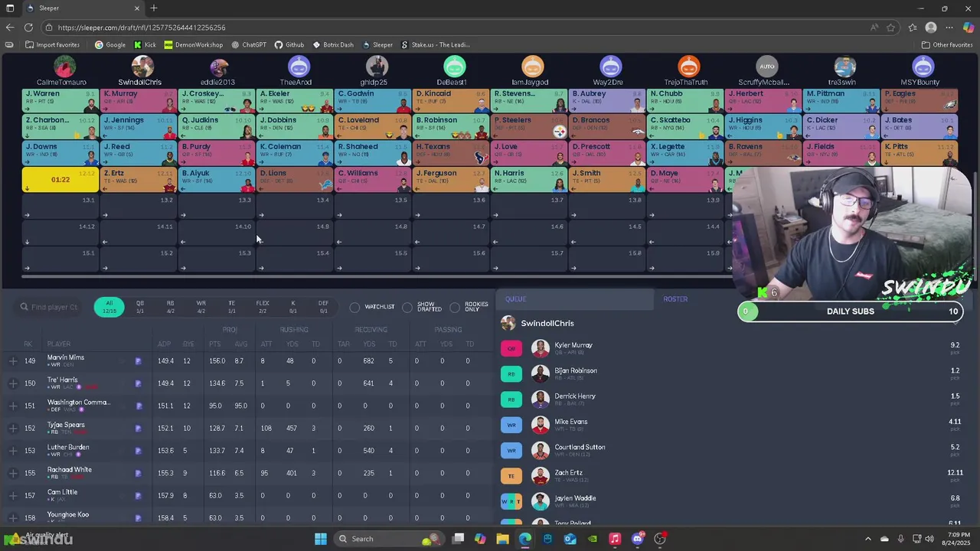Open the Kick bookmark
The height and width of the screenshot is (551, 980).
[145, 44]
